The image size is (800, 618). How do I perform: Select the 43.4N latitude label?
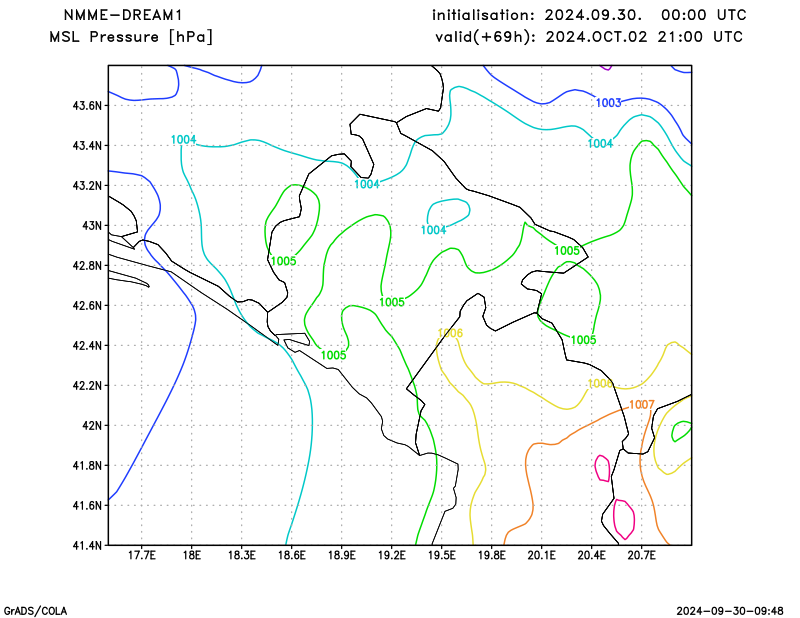87,146
